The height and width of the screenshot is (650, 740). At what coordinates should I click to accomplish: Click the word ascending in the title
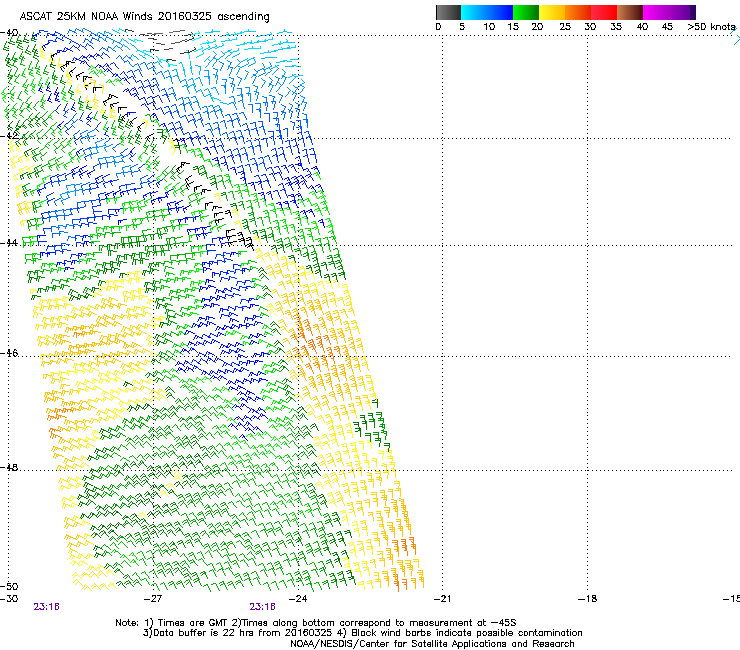[x=244, y=17]
